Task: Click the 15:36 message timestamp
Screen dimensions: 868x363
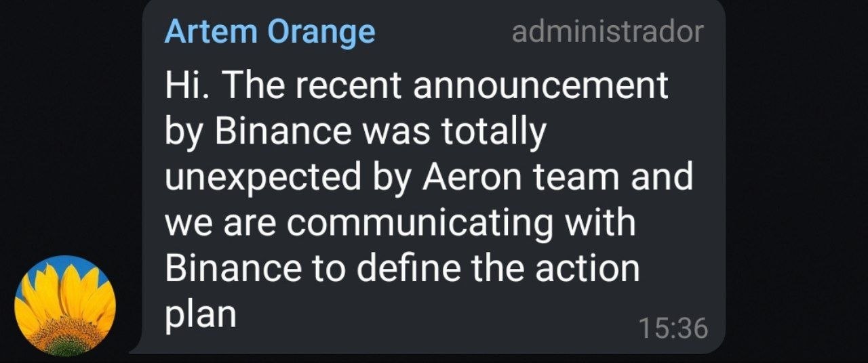Action: tap(673, 328)
